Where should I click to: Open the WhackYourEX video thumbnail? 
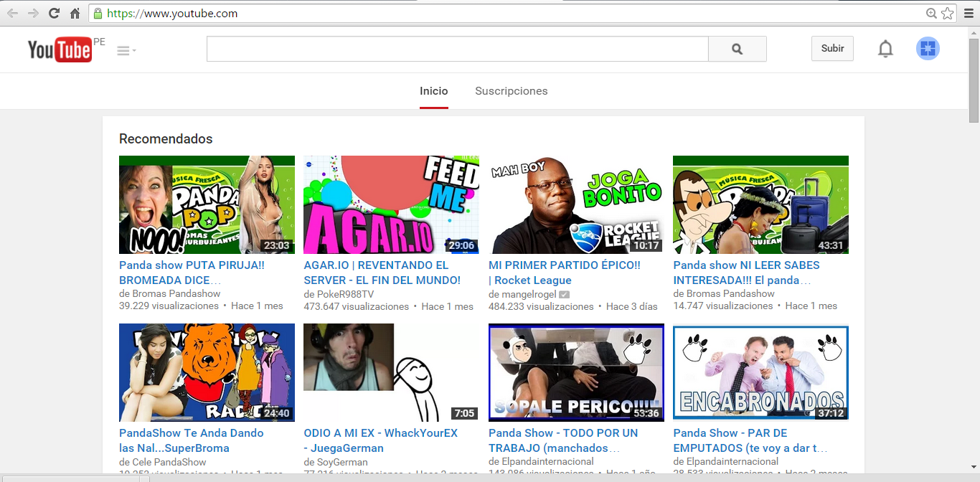[391, 372]
